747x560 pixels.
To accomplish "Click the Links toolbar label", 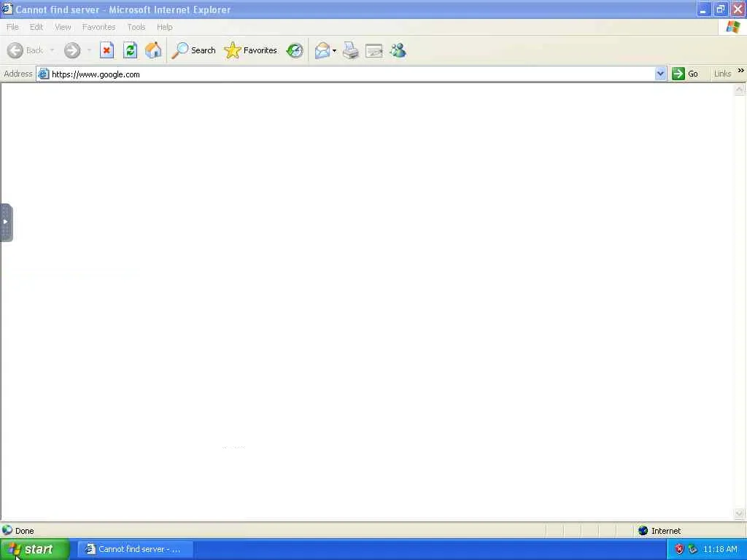I will coord(722,74).
